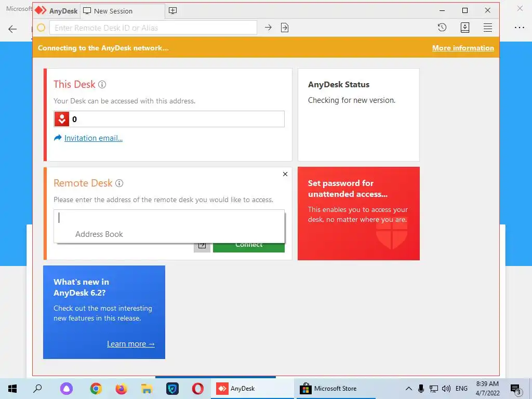Click the install AnyDesk download icon
532x399 pixels.
465,28
